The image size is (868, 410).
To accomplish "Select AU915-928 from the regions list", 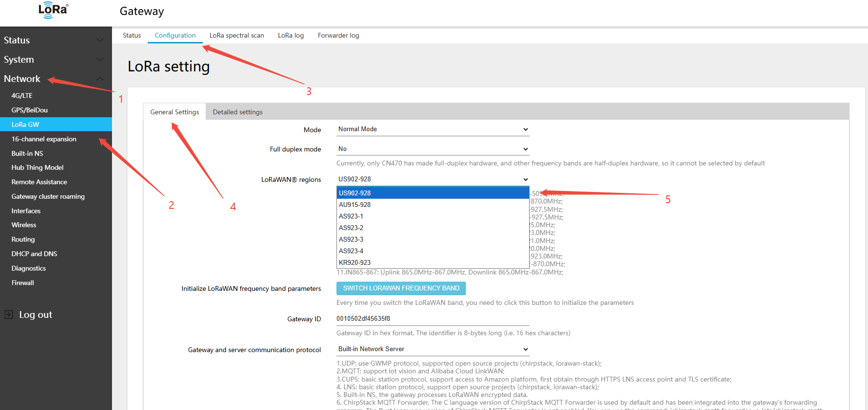I will pos(355,205).
